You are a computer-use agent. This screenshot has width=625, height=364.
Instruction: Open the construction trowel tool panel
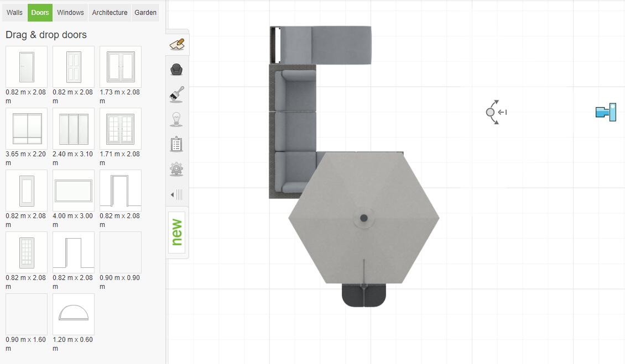click(x=177, y=44)
